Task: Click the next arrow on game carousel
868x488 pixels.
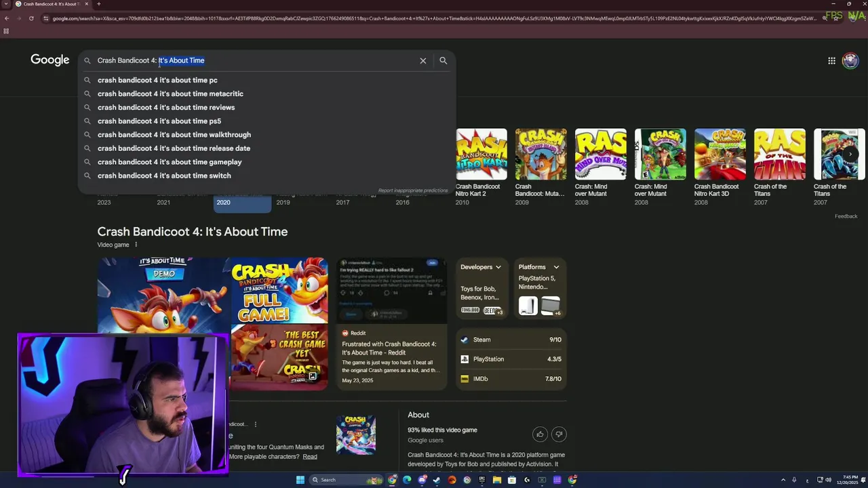Action: pyautogui.click(x=850, y=155)
